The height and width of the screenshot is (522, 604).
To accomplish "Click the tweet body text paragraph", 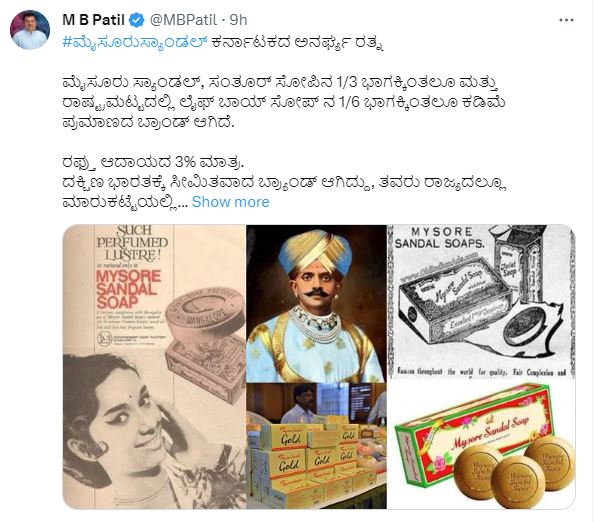I will click(283, 102).
